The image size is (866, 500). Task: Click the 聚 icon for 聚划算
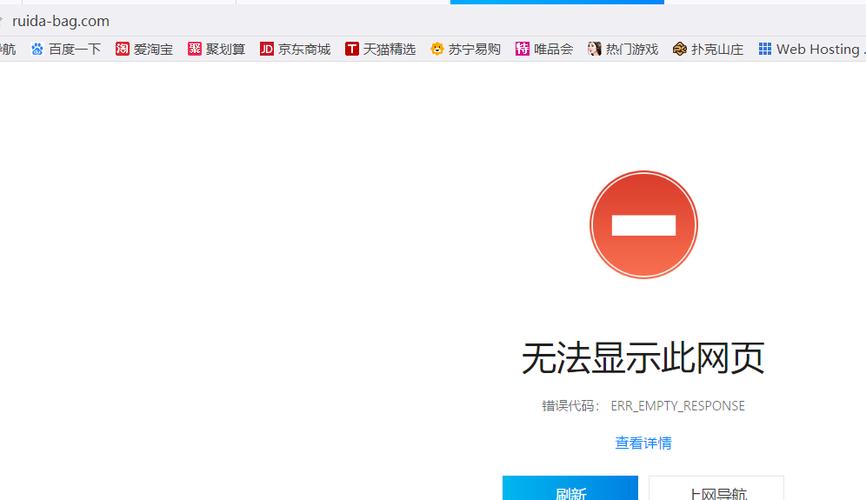tap(194, 49)
